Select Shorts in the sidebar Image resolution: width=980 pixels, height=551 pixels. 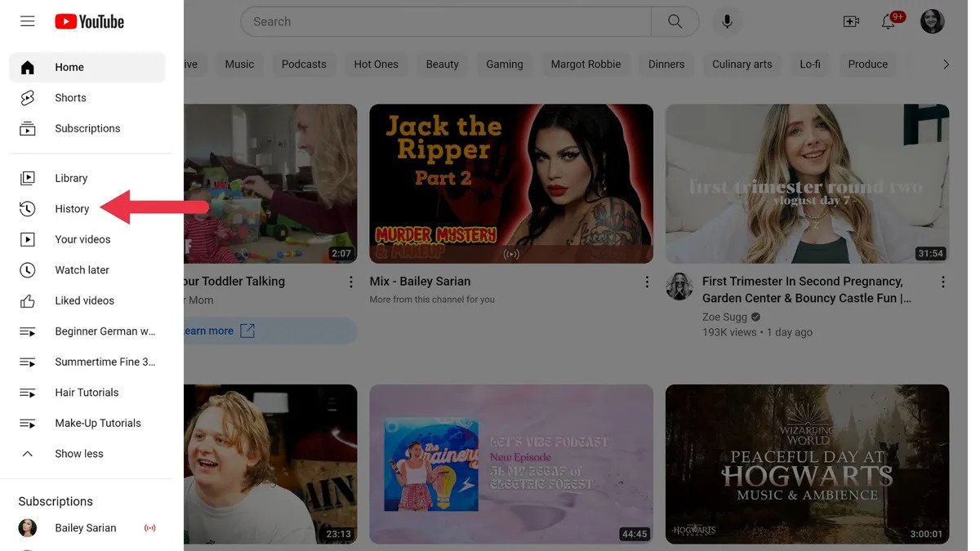70,97
